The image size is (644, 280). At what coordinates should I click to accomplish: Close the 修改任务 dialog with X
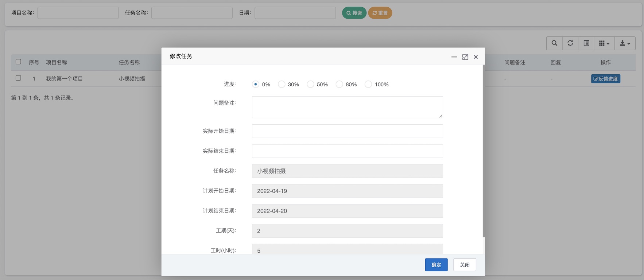point(476,57)
